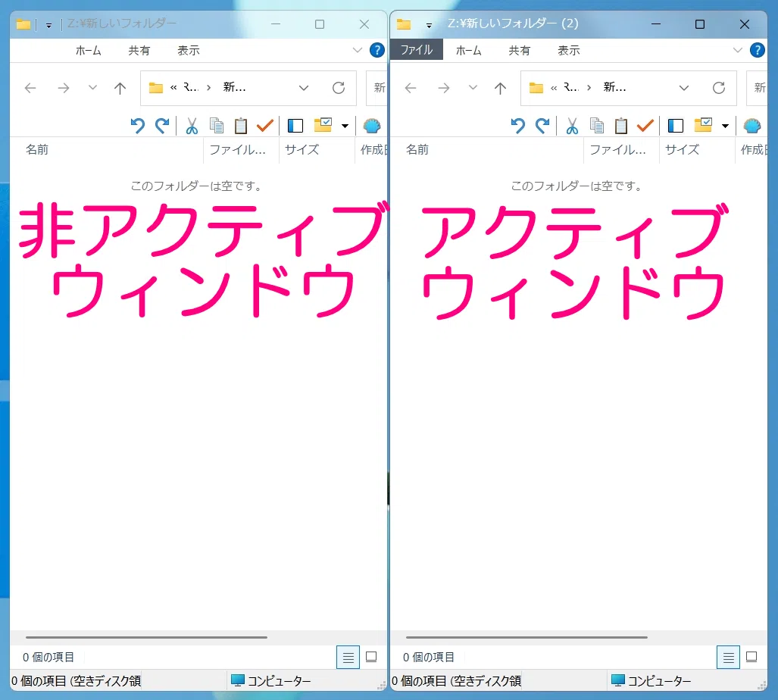This screenshot has width=778, height=700.
Task: Click blue shell icon in right window
Action: point(751,126)
